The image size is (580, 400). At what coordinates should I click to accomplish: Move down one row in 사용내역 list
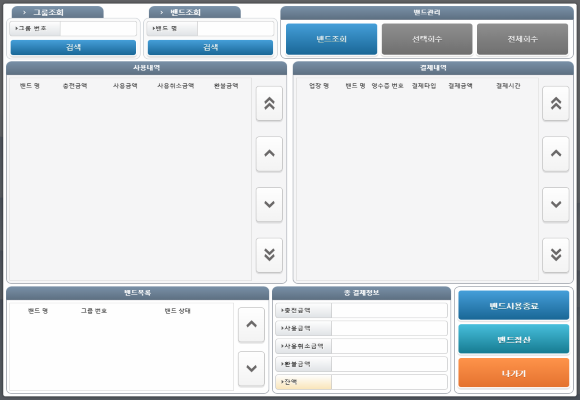coord(269,204)
